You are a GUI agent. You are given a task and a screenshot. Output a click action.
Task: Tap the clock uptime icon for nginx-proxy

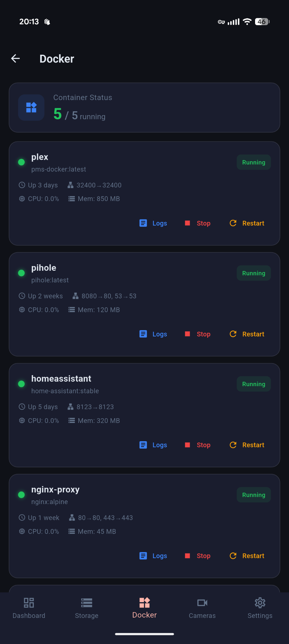click(x=22, y=518)
